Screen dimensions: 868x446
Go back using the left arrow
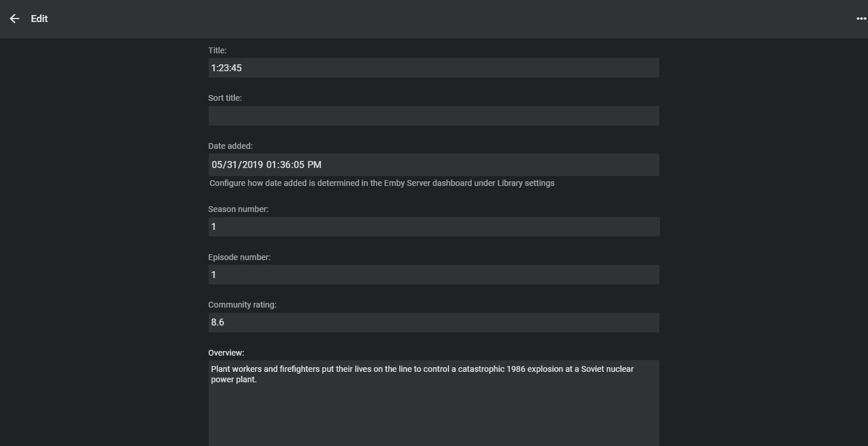click(x=14, y=19)
